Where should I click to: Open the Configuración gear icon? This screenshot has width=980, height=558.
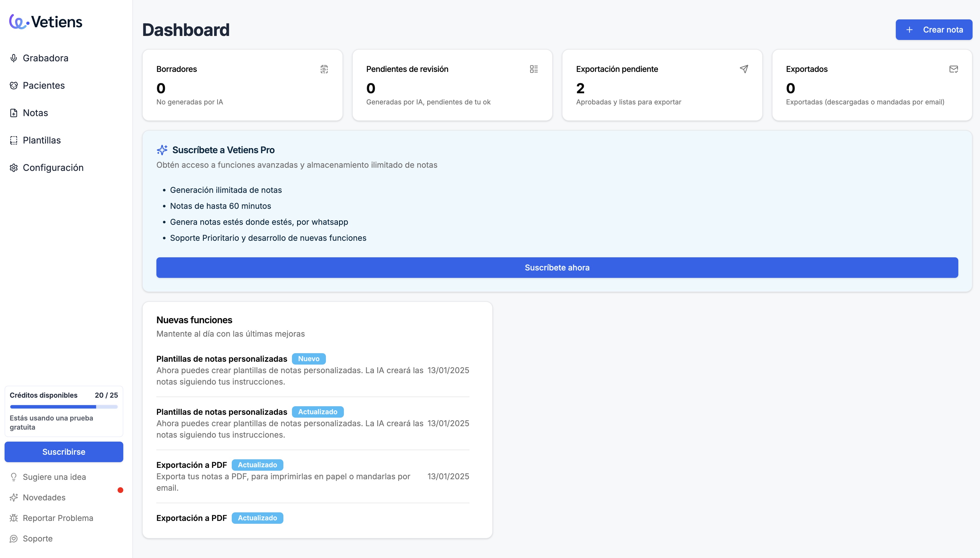[14, 168]
